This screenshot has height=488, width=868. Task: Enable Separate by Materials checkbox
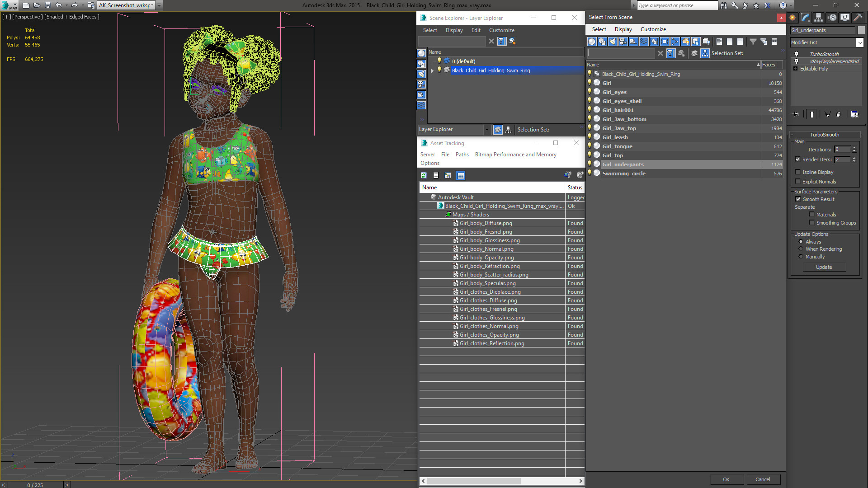[811, 215]
